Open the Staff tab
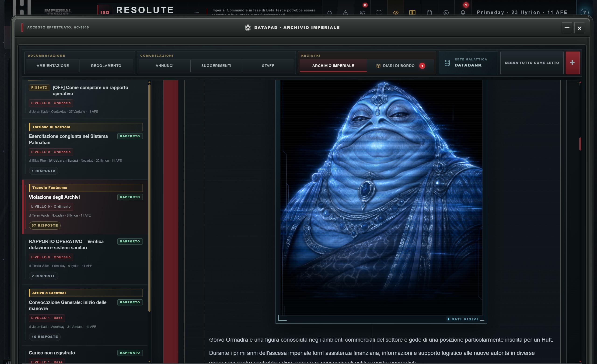The height and width of the screenshot is (364, 597). [268, 66]
